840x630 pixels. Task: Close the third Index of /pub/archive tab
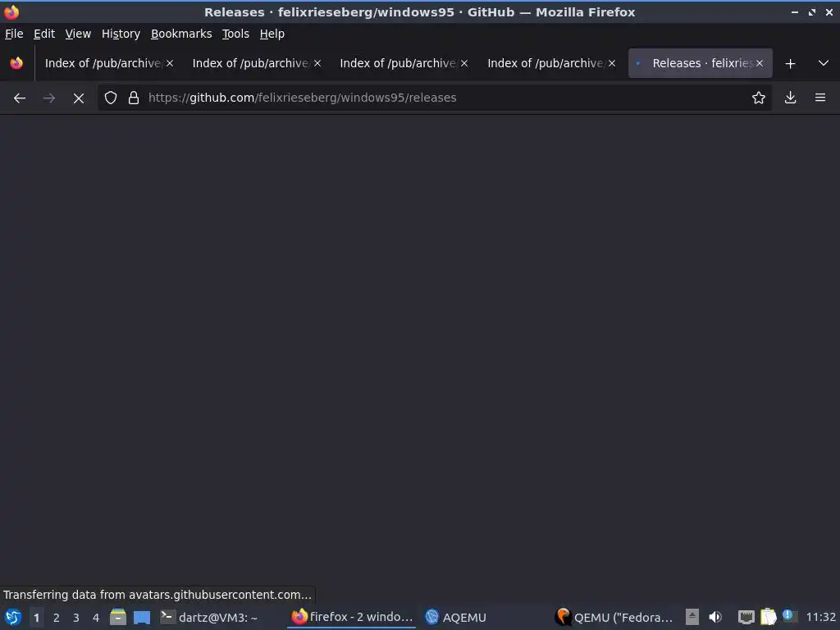pyautogui.click(x=464, y=63)
